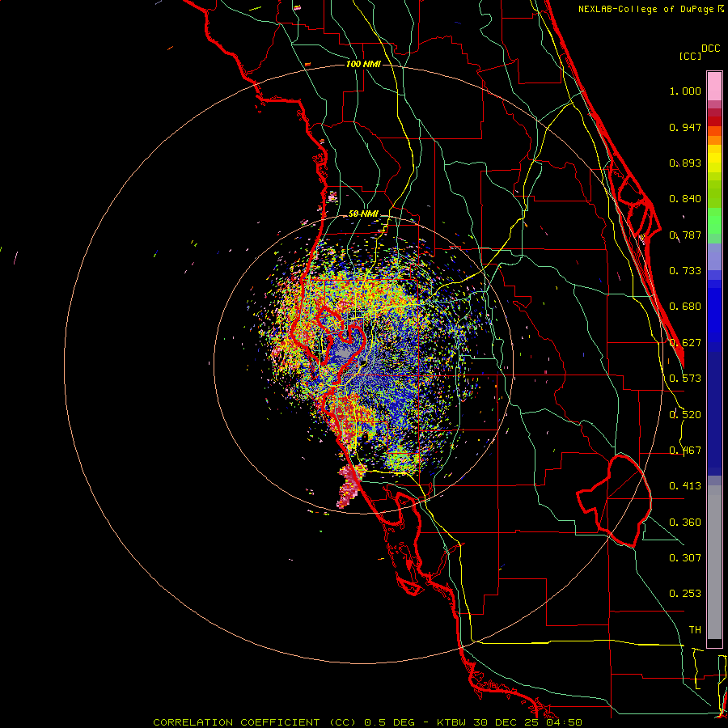The width and height of the screenshot is (728, 728).
Task: Select the 0.840 value on the color scale
Action: click(685, 199)
